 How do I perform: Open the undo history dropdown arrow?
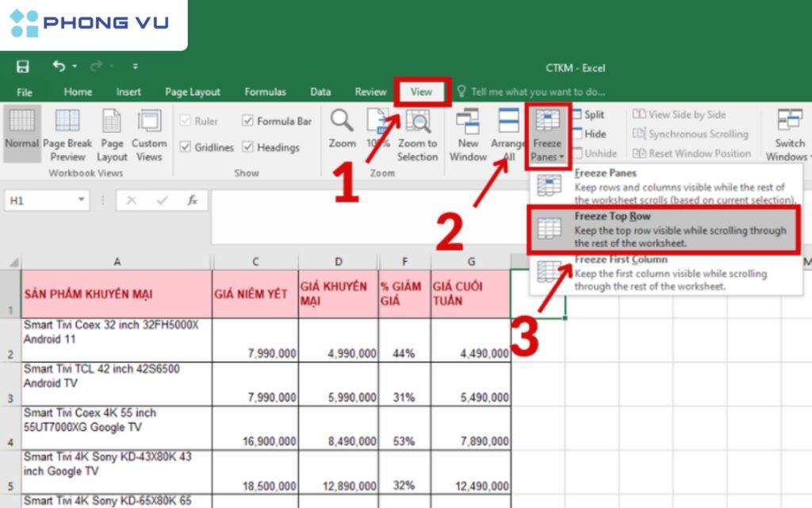(x=75, y=67)
